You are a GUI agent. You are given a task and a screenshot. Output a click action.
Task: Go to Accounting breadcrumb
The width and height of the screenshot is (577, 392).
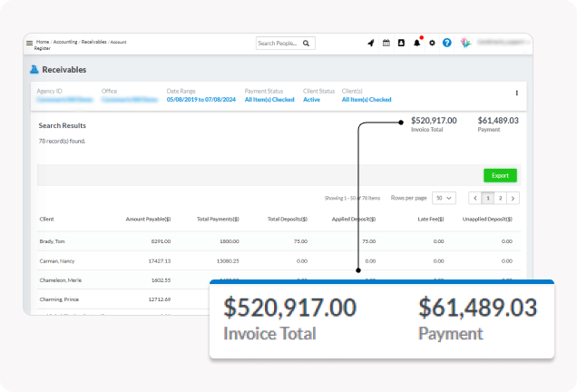coord(65,42)
